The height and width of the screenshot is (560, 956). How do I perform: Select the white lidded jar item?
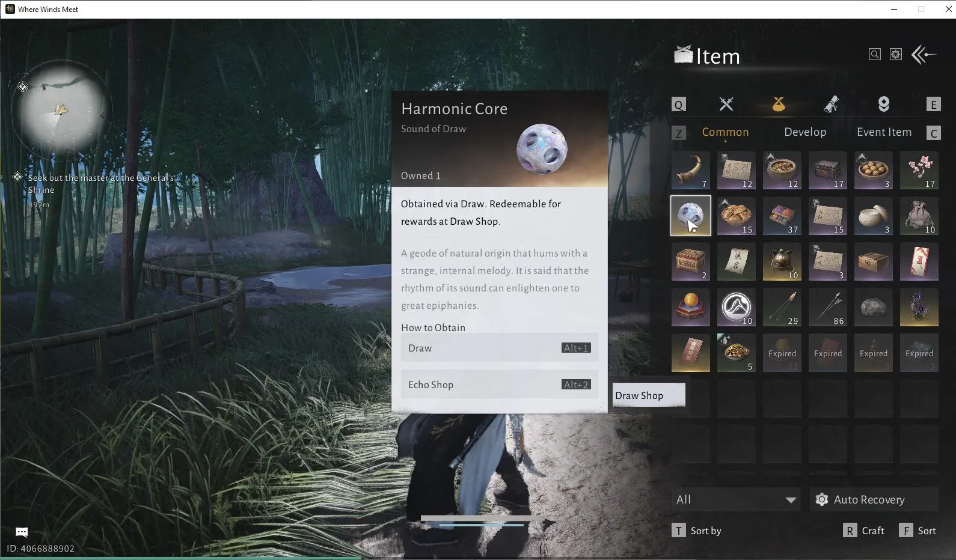click(x=873, y=216)
